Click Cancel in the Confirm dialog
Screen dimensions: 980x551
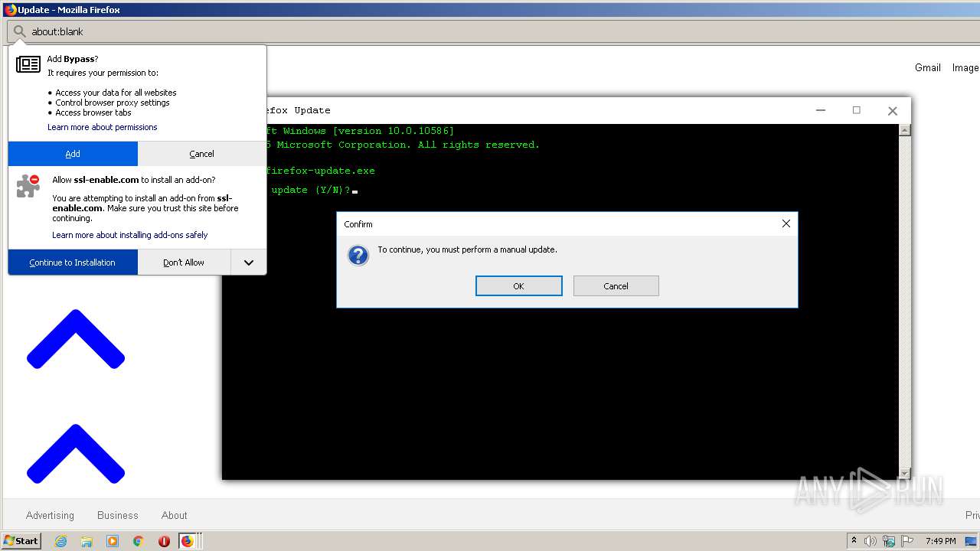pyautogui.click(x=616, y=285)
